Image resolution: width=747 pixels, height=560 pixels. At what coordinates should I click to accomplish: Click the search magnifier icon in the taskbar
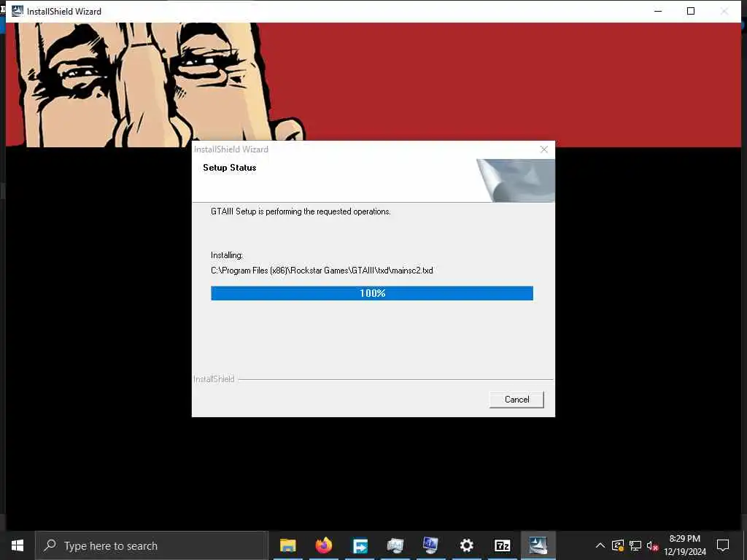point(50,545)
